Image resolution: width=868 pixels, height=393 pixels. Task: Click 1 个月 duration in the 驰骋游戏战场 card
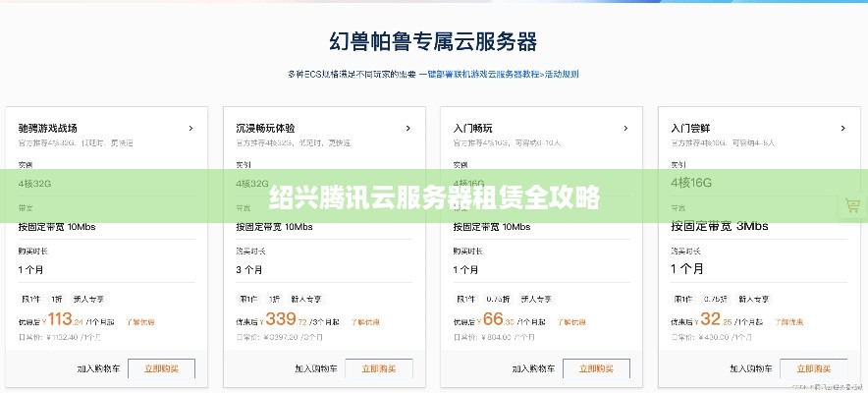pyautogui.click(x=31, y=270)
